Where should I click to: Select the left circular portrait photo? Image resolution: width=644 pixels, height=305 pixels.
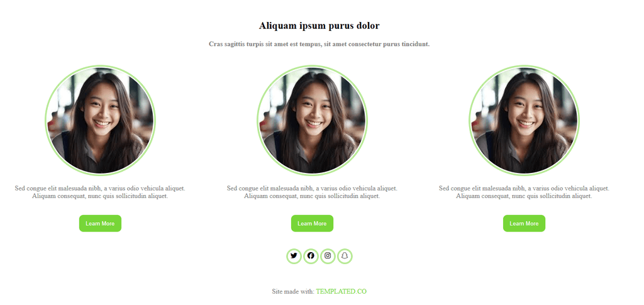100,120
